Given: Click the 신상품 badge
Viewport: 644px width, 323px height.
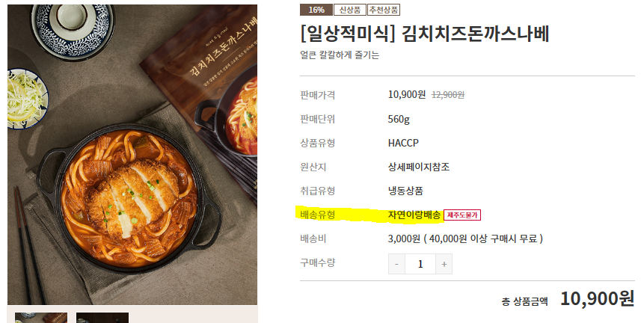Looking at the screenshot, I should [x=349, y=10].
